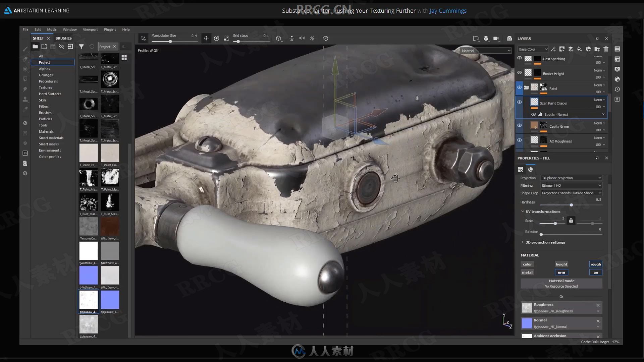Click the add mask icon in Layers
644x362 pixels.
click(562, 49)
